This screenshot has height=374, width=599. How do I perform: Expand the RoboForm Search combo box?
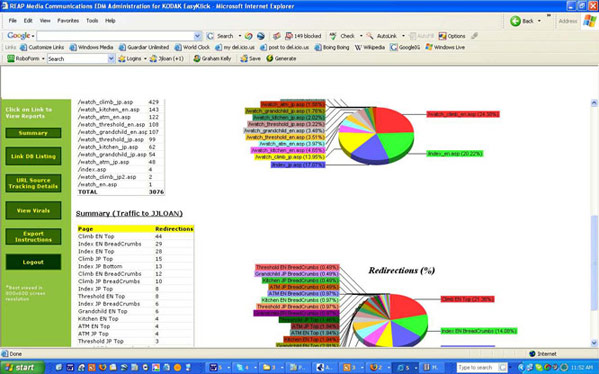111,59
